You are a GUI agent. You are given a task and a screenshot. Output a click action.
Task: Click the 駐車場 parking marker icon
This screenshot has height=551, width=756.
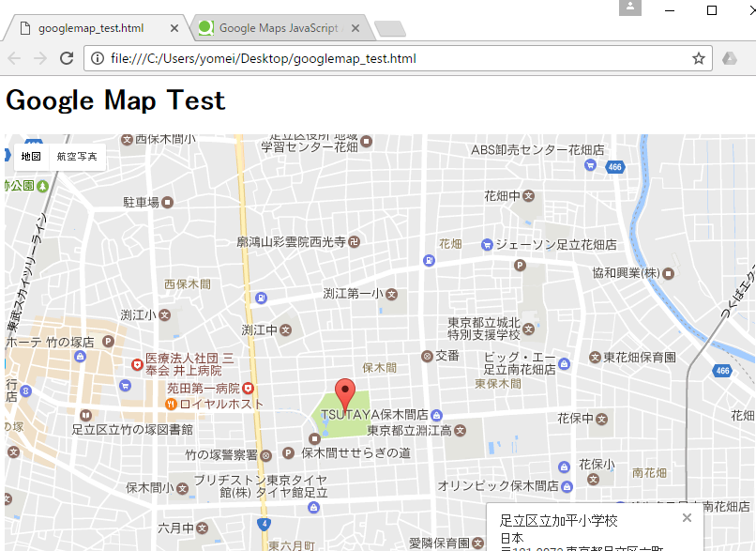coord(167,202)
